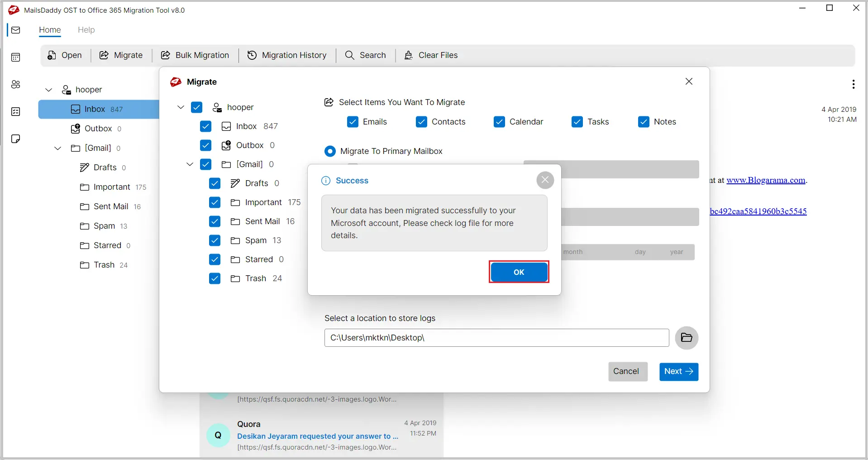Uncheck the Sent Mail folder checkbox
Image resolution: width=868 pixels, height=460 pixels.
(x=215, y=221)
